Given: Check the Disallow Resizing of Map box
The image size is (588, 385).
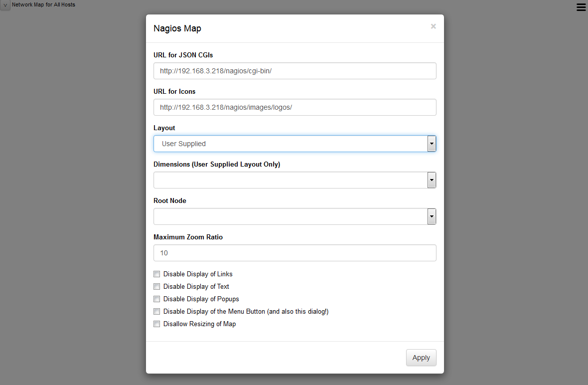Looking at the screenshot, I should coord(157,324).
